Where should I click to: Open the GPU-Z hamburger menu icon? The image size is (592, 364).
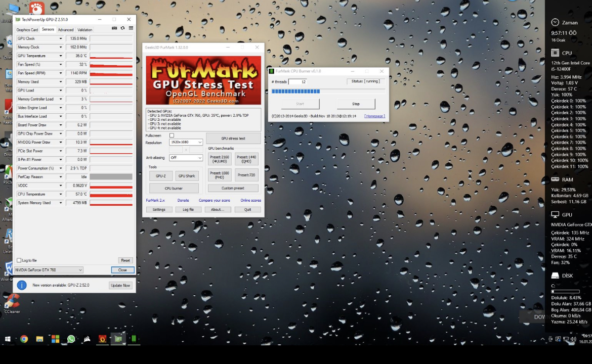coord(131,28)
